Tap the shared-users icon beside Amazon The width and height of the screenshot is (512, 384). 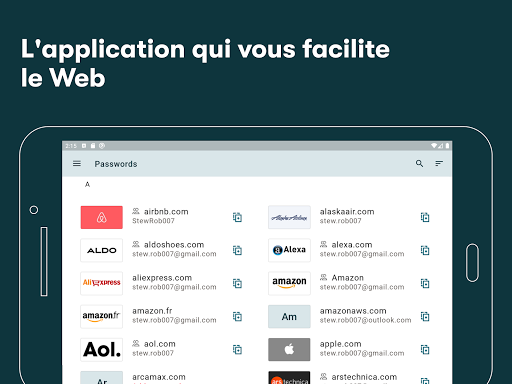pos(323,277)
